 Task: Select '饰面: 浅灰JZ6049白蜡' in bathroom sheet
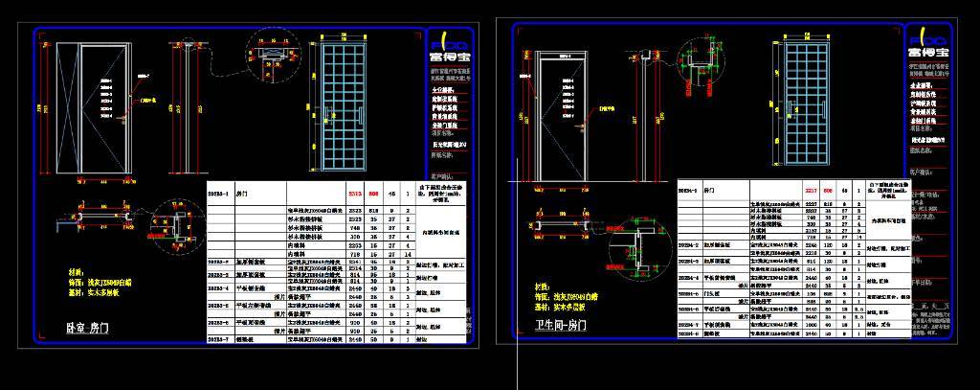pos(566,295)
